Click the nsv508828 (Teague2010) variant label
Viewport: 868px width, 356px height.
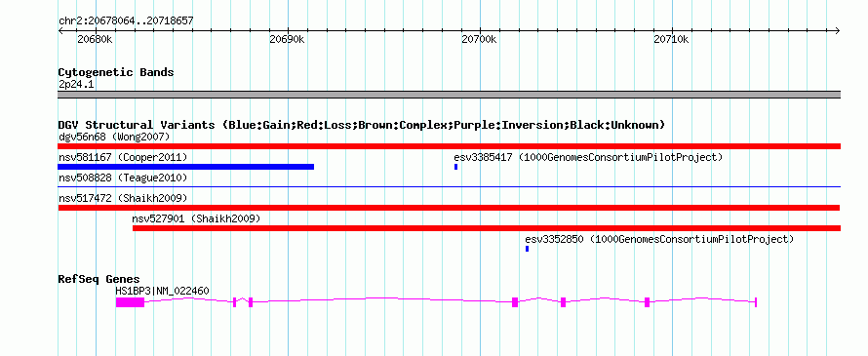[123, 178]
